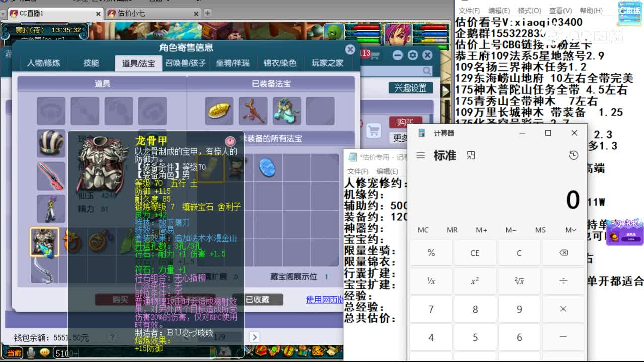Click the 已收藏 button
The height and width of the screenshot is (362, 644).
pyautogui.click(x=257, y=300)
